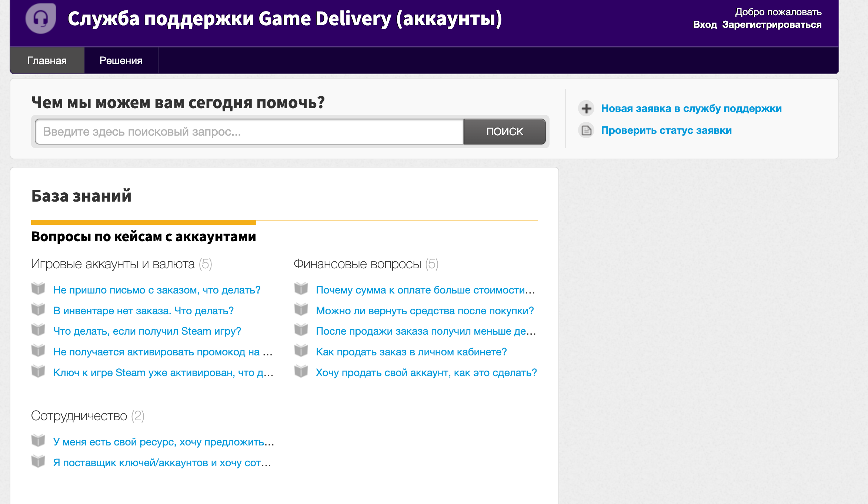Click book icon beside 'Почему сумма к оплате больше'
Screen dimensions: 868x504
[x=301, y=288]
